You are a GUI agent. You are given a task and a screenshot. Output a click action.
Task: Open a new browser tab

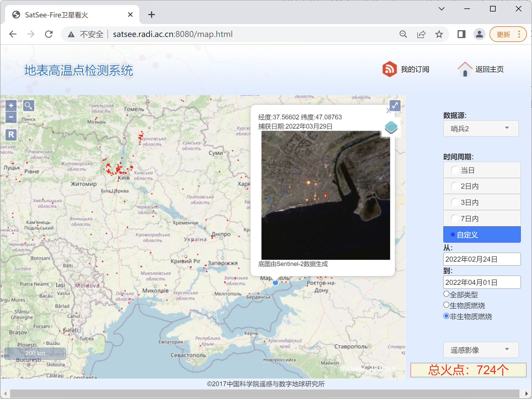pyautogui.click(x=151, y=15)
